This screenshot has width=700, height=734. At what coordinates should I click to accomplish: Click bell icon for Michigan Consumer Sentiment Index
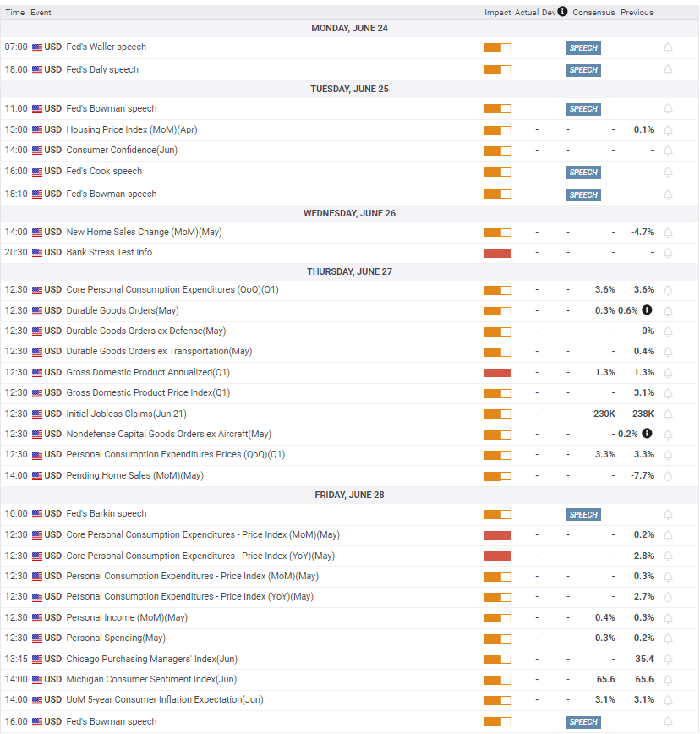point(668,680)
